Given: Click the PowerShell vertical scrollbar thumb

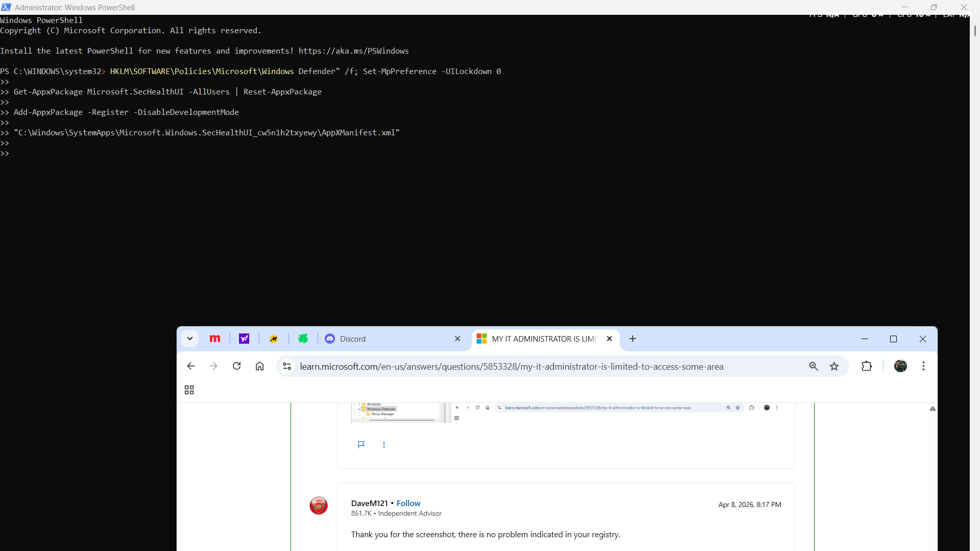Looking at the screenshot, I should click(975, 31).
